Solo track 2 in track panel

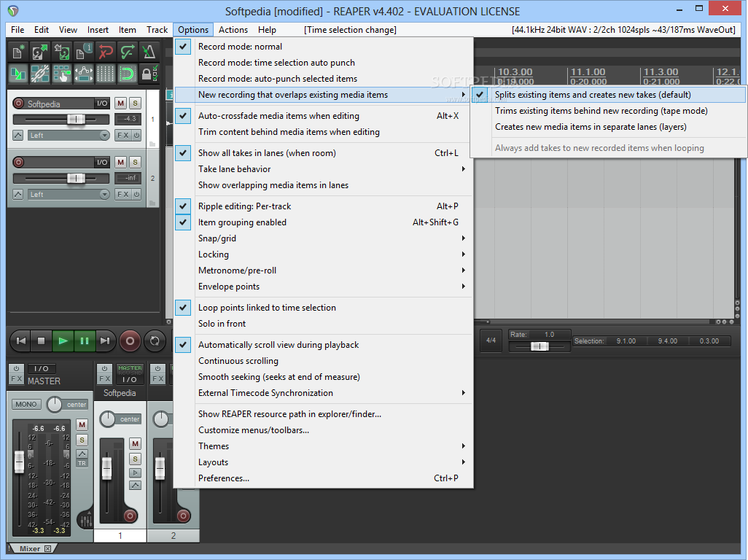click(x=136, y=162)
